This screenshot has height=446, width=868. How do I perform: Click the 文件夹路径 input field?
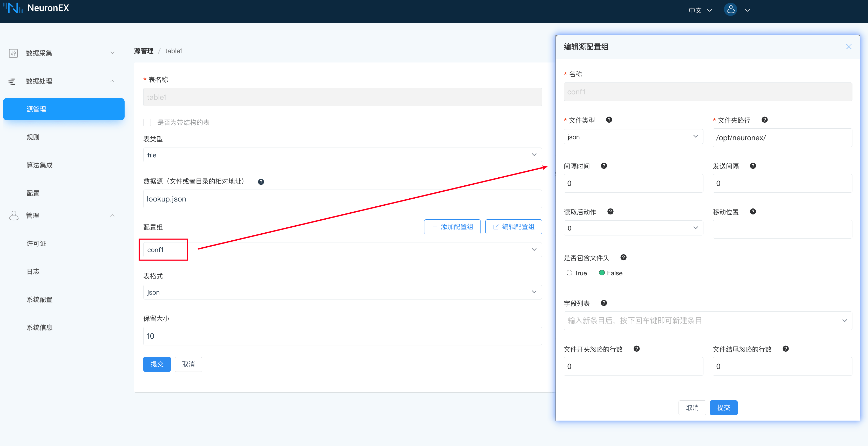(782, 138)
